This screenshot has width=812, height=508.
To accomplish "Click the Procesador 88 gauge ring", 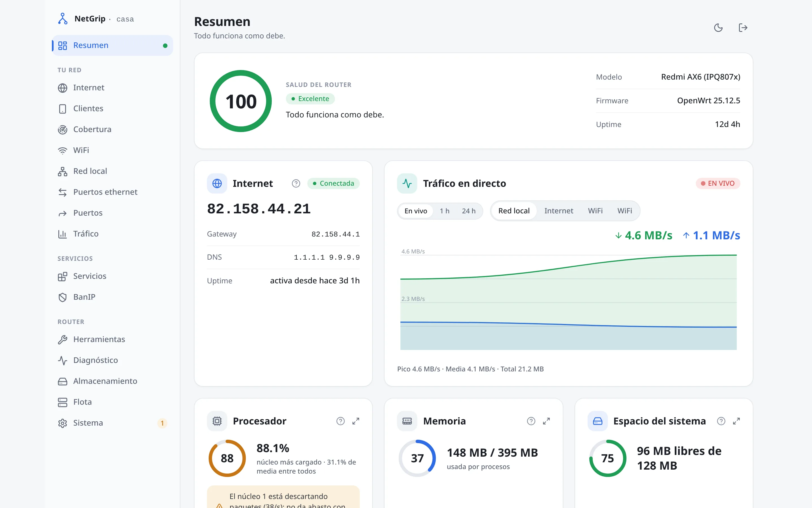I will point(227,458).
